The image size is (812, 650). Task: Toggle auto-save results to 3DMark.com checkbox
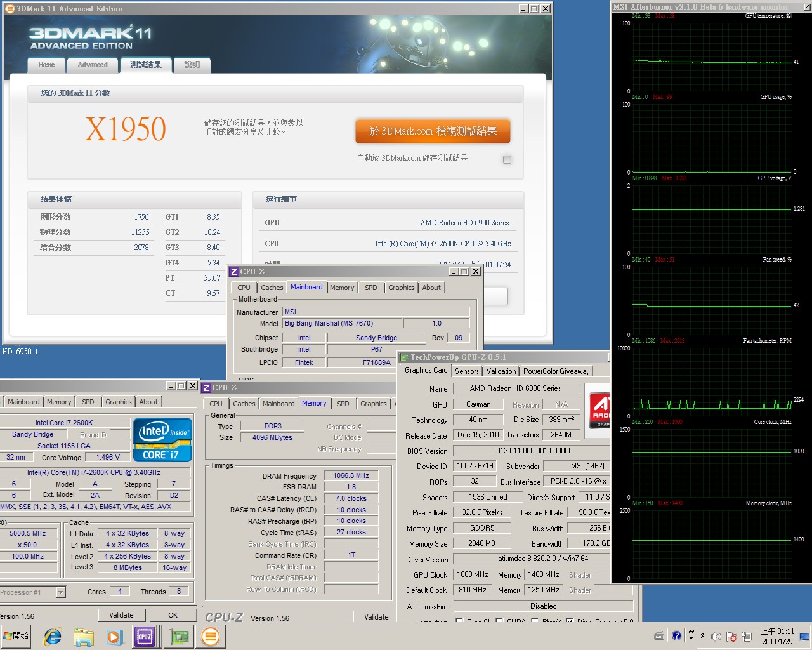pyautogui.click(x=507, y=159)
